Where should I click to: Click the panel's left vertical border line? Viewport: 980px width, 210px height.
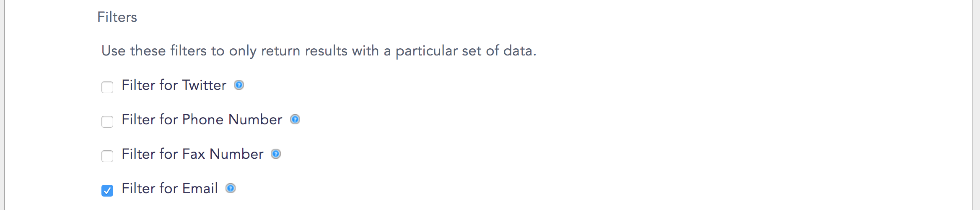click(5, 105)
